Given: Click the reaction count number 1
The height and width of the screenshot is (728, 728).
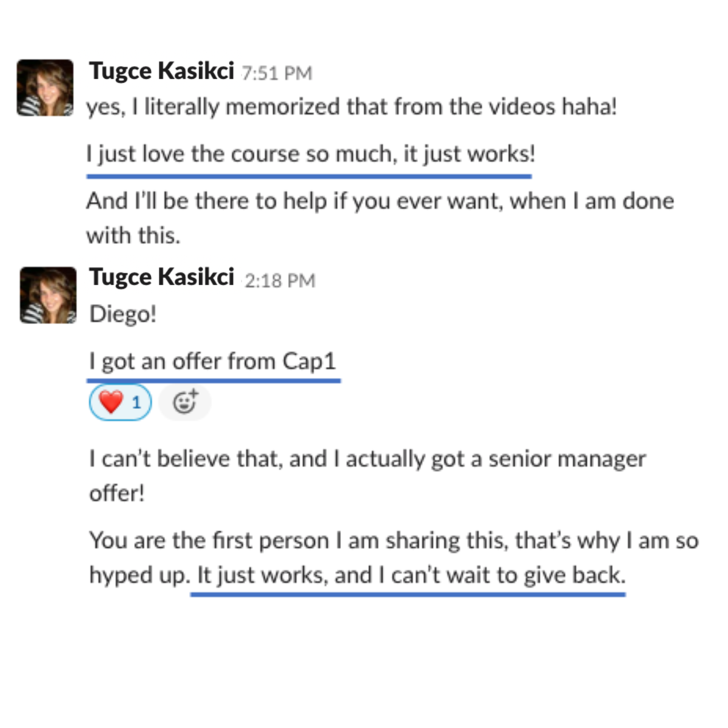Looking at the screenshot, I should click(136, 402).
